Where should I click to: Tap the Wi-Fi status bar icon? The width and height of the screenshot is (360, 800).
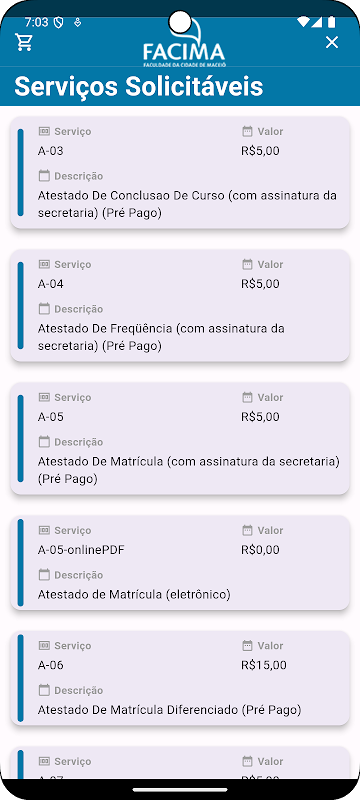click(303, 22)
